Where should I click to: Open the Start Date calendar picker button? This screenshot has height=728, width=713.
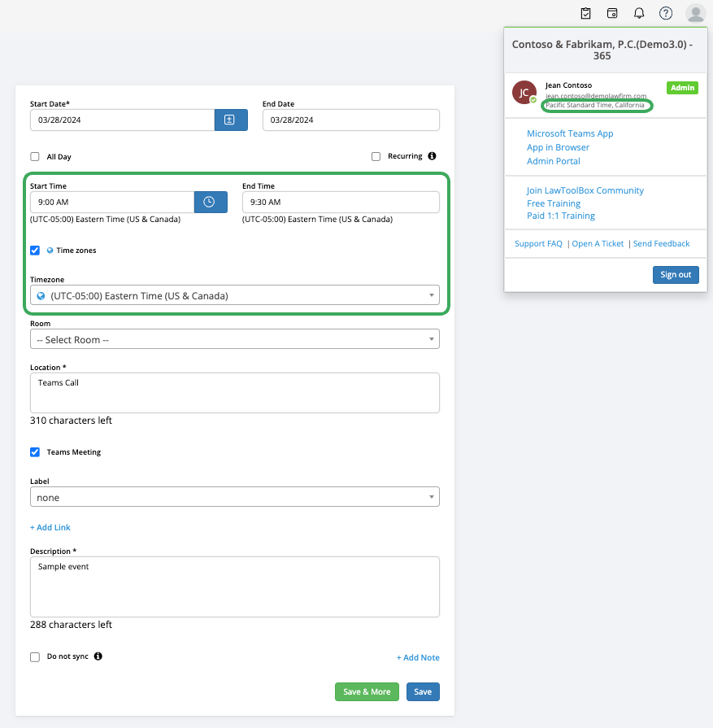pos(231,120)
